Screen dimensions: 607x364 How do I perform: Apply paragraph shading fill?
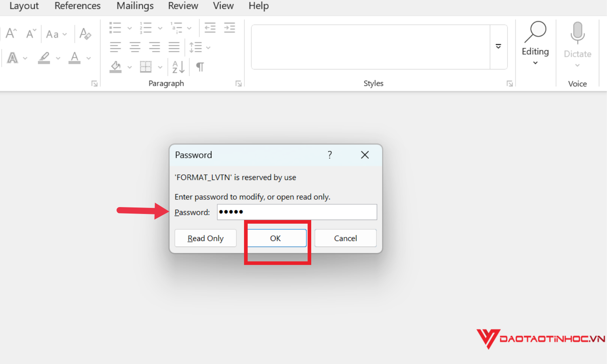click(116, 67)
